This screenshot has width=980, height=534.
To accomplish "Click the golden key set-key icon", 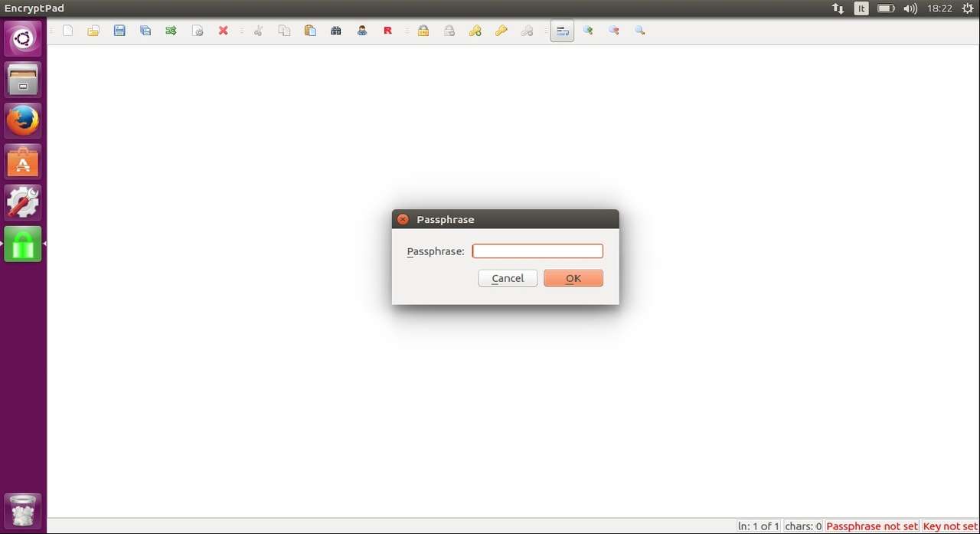I will point(501,31).
